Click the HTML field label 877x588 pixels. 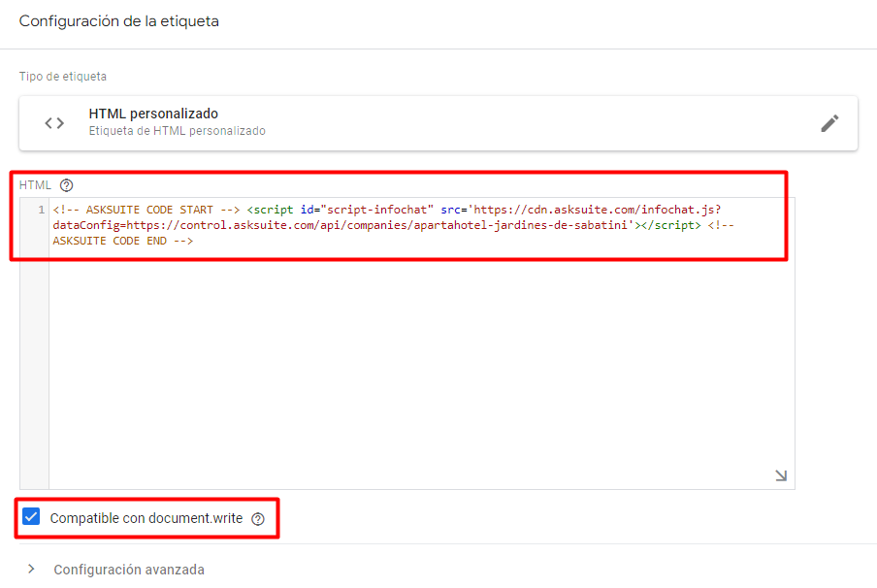pyautogui.click(x=35, y=185)
